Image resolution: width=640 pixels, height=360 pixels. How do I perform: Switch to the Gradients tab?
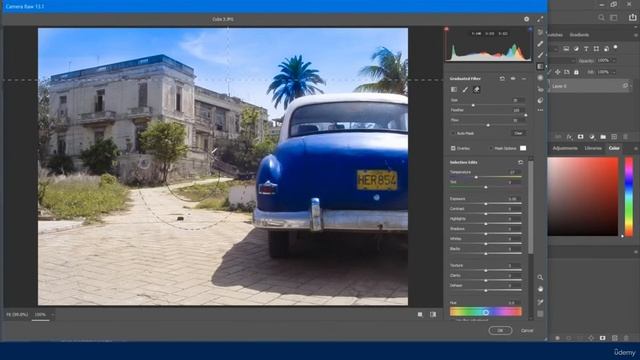579,35
